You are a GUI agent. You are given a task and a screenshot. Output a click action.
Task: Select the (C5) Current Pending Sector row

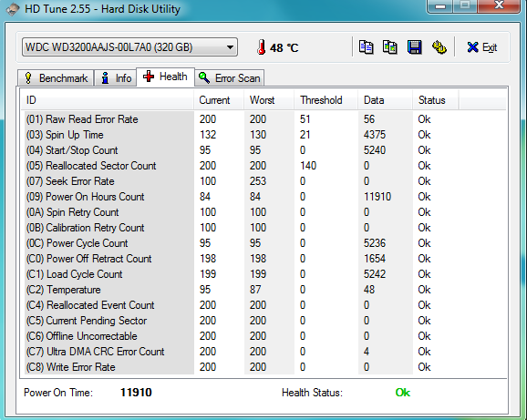[263, 321]
